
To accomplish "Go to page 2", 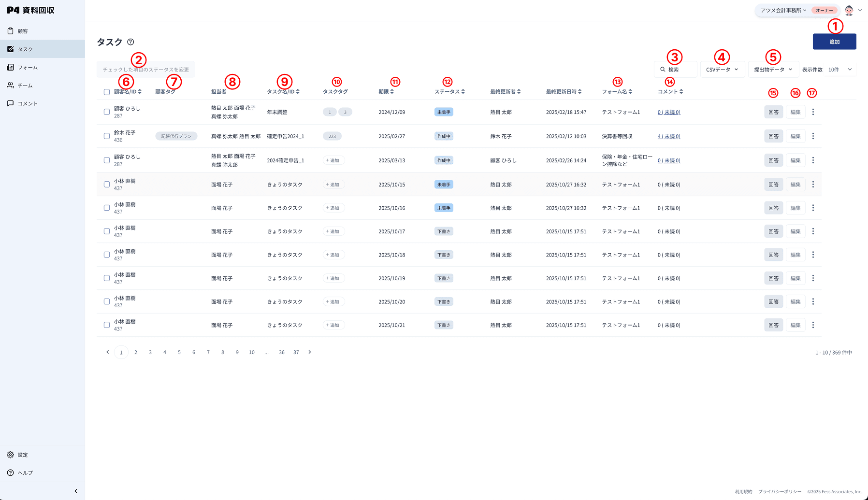I will pyautogui.click(x=136, y=352).
